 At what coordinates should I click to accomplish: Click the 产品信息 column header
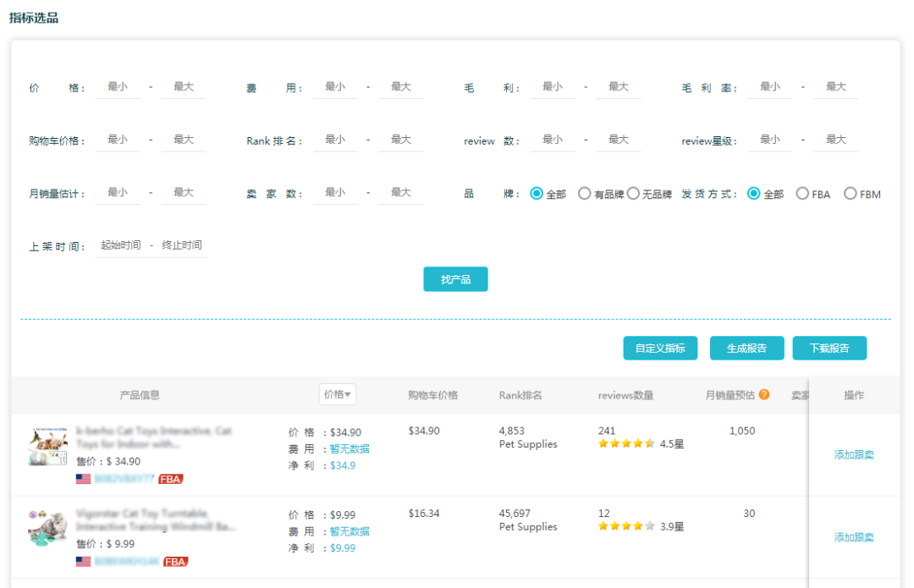point(140,395)
